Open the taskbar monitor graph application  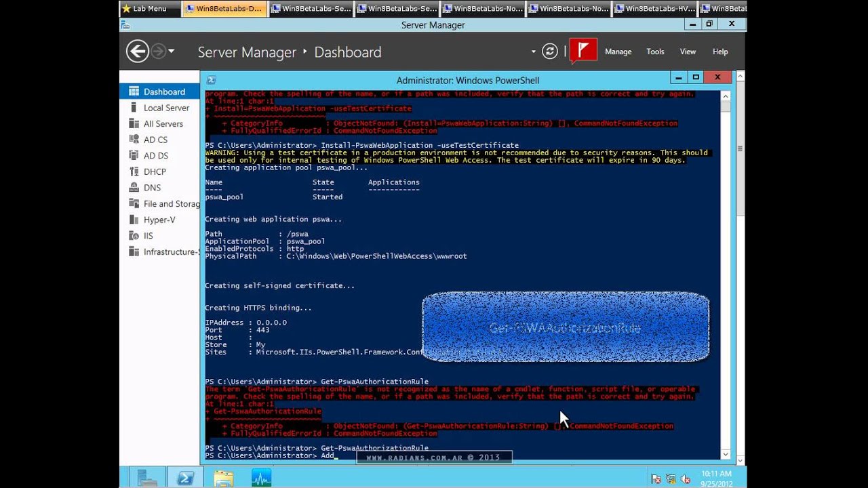[x=261, y=478]
